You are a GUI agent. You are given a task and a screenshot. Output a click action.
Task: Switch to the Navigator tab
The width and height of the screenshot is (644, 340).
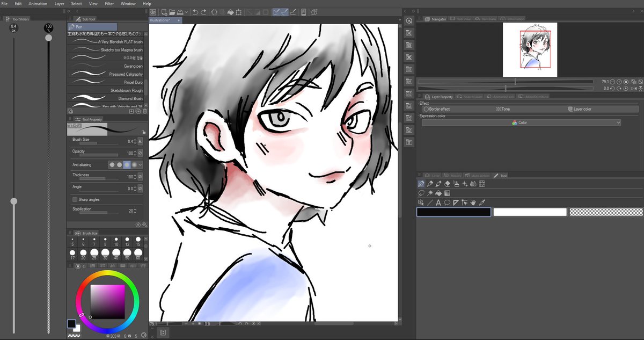click(x=436, y=19)
